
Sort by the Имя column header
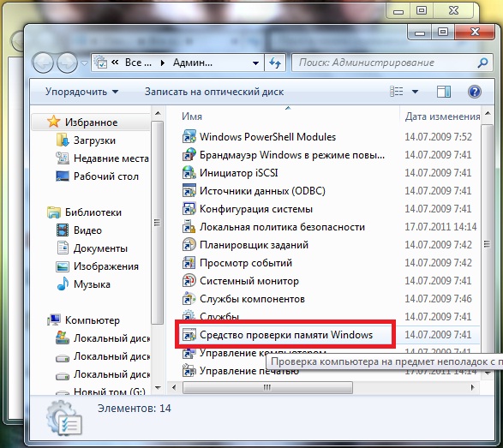point(192,116)
